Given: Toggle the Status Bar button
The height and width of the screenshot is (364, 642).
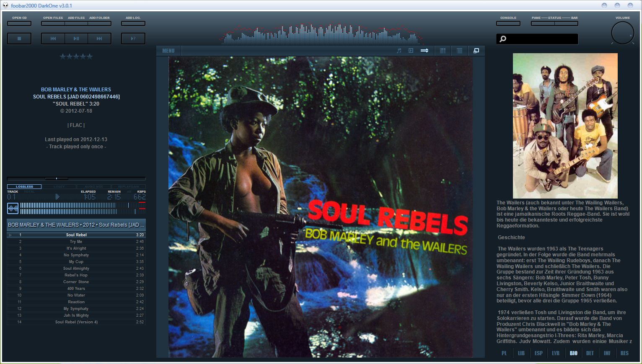Looking at the screenshot, I should [x=566, y=23].
